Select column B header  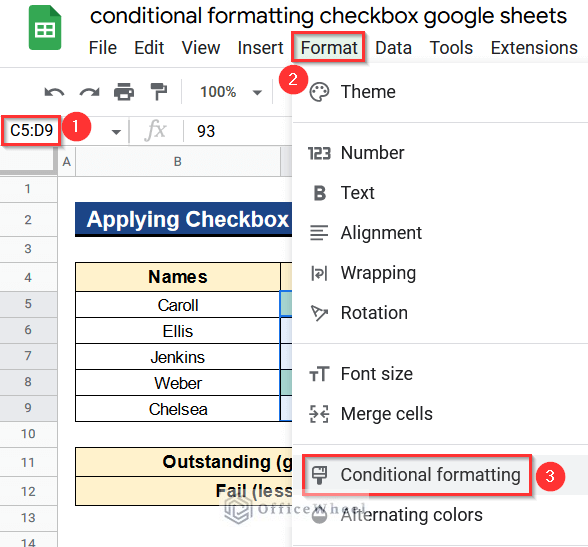point(178,162)
